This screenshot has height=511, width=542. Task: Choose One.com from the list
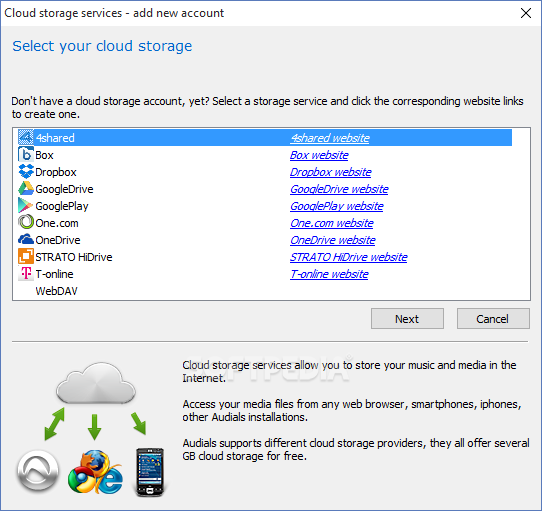pyautogui.click(x=265, y=222)
